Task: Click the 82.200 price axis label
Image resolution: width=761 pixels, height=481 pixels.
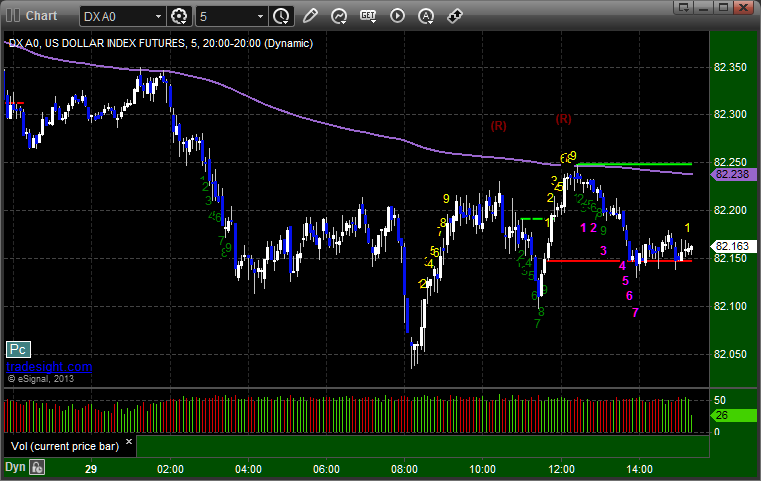Action: coord(730,210)
